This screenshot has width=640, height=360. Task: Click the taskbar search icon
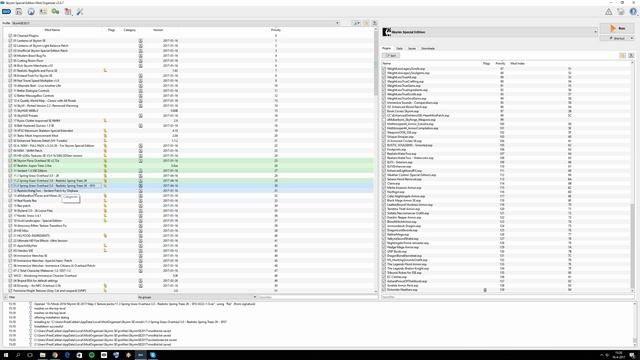18,355
